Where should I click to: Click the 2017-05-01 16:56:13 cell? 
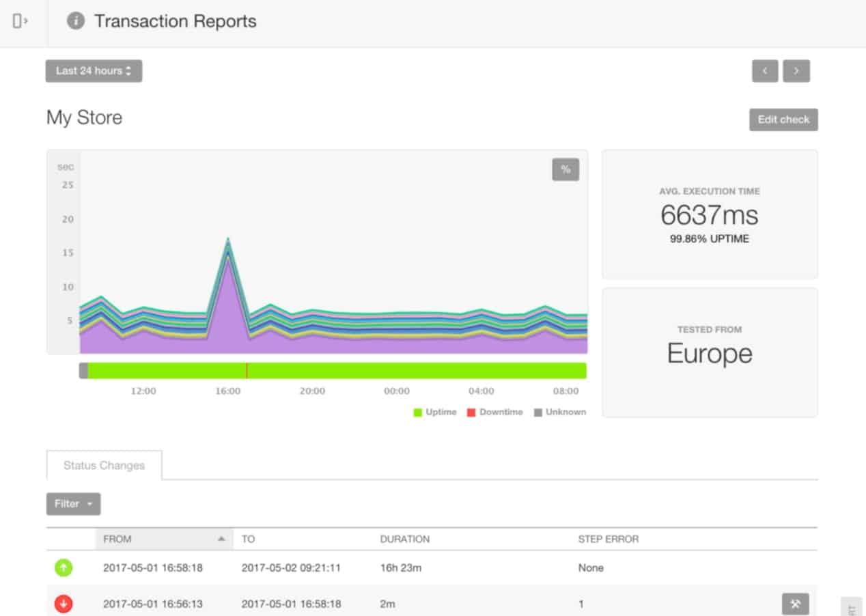(153, 604)
